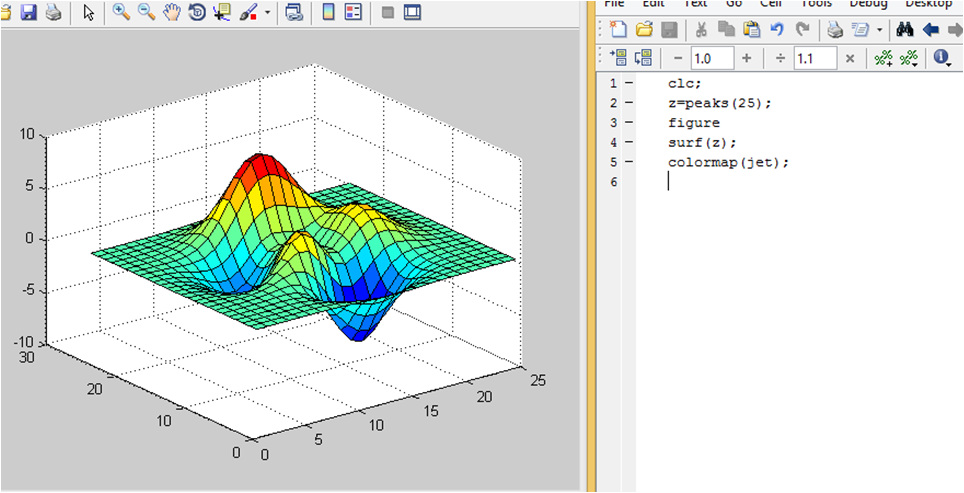Go back with blue left arrow
This screenshot has height=493, width=964.
(931, 28)
